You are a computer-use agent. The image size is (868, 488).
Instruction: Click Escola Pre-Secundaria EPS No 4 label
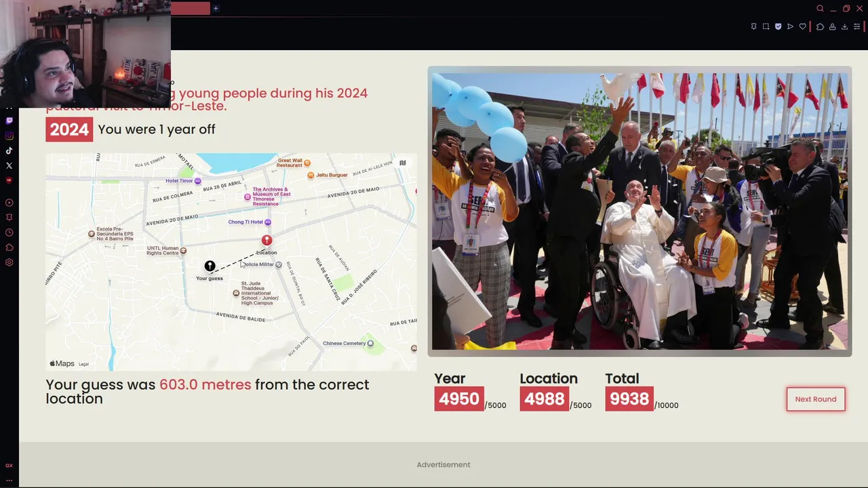111,234
